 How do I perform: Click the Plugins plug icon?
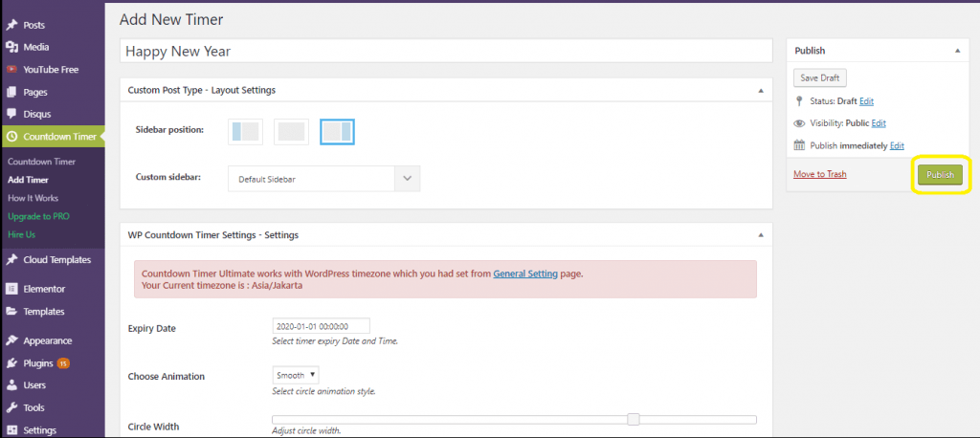[x=11, y=363]
